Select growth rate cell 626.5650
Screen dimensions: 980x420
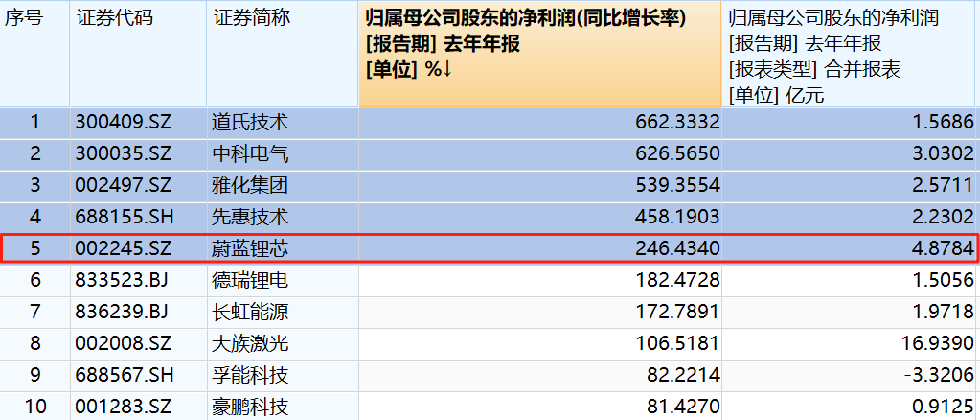click(x=540, y=154)
